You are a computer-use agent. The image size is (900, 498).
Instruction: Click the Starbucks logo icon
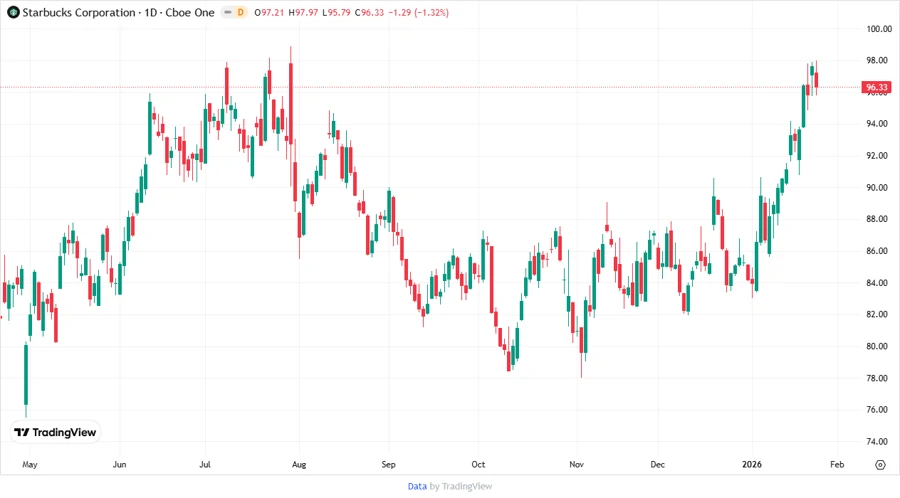click(13, 12)
